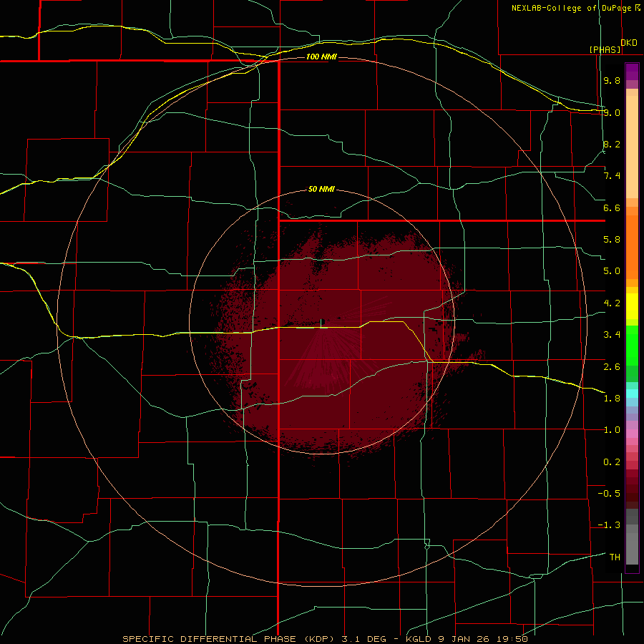Click the KGLD 9 JAN 26 19:50 timestamp

coord(467,639)
